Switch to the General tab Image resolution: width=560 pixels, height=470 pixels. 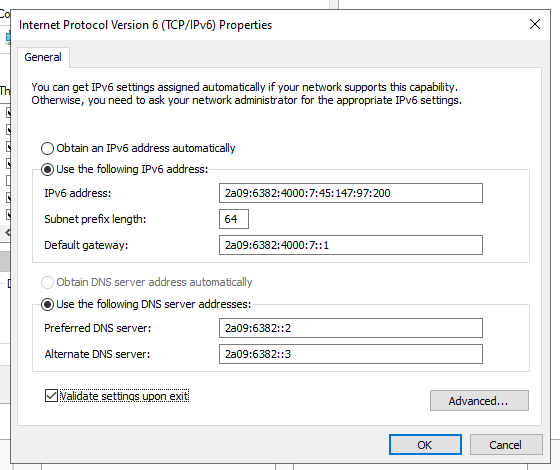click(x=43, y=57)
